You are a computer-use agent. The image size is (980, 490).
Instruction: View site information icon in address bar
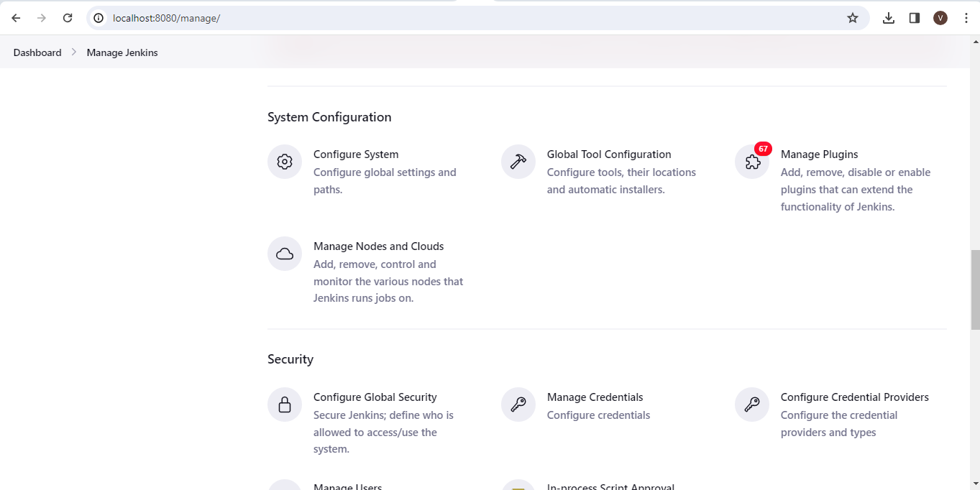(x=99, y=18)
